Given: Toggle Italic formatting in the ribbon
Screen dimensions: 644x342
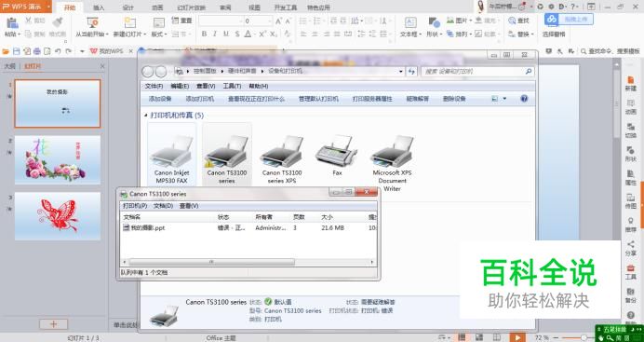Looking at the screenshot, I should coord(215,34).
